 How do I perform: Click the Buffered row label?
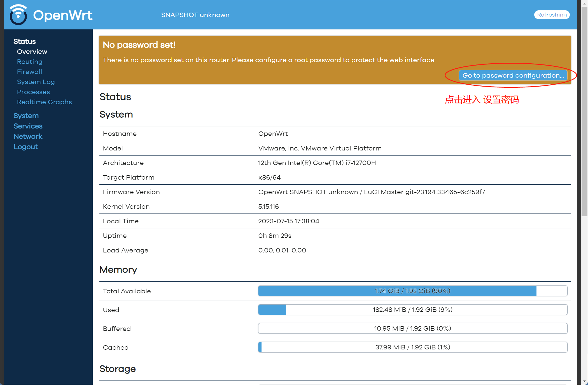117,329
